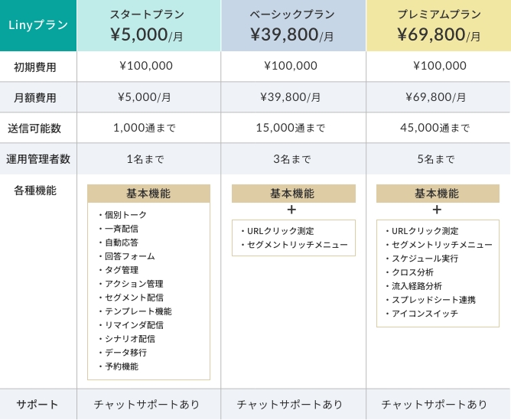Select the ベーシックプラン column header
This screenshot has width=511, height=420.
coord(293,25)
